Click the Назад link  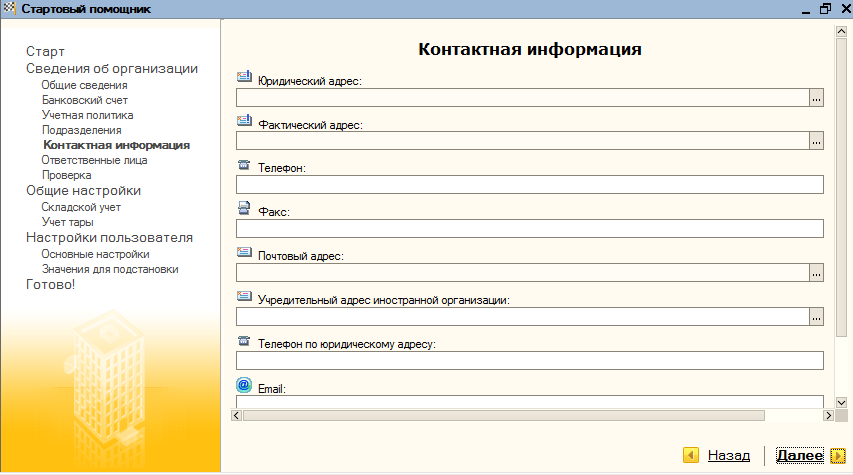(x=728, y=455)
